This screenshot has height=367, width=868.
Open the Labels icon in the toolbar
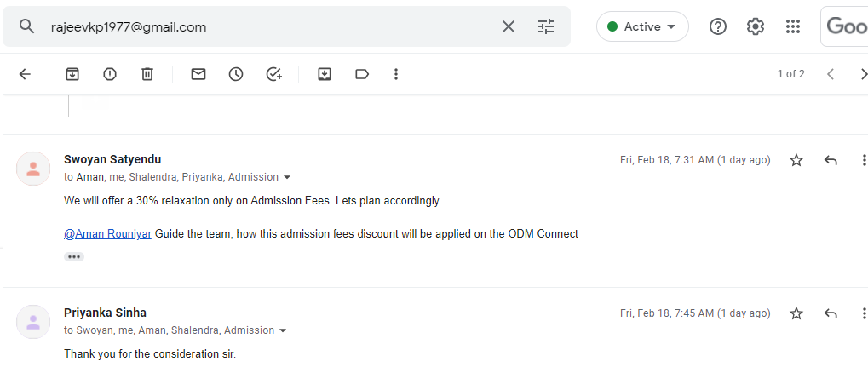pos(362,74)
